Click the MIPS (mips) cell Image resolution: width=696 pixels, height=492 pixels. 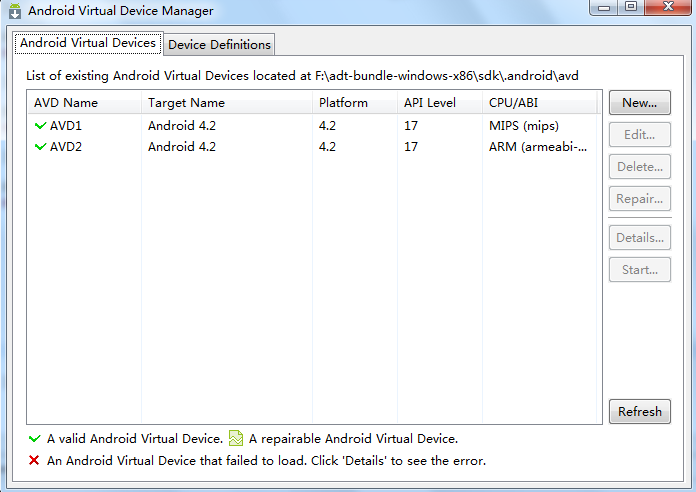[524, 126]
